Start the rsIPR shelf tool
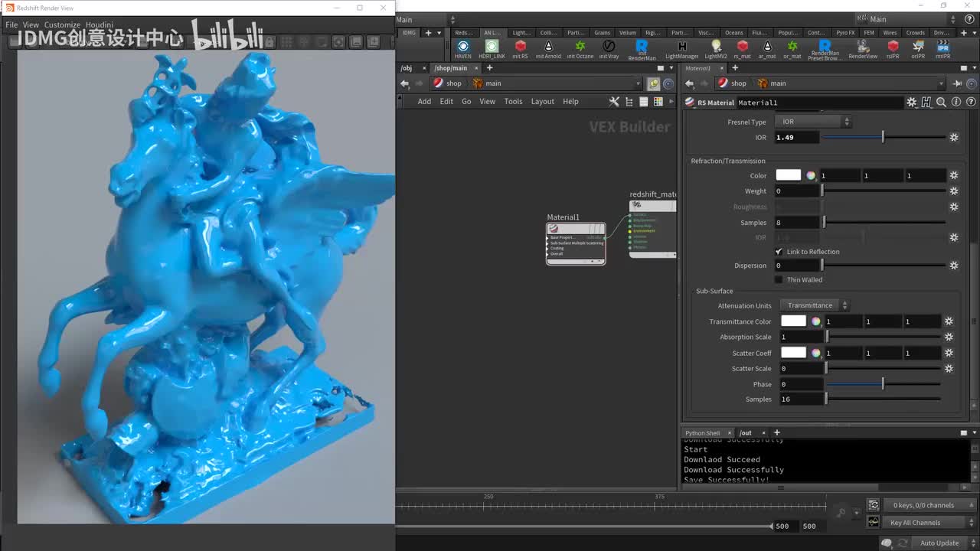 [893, 50]
